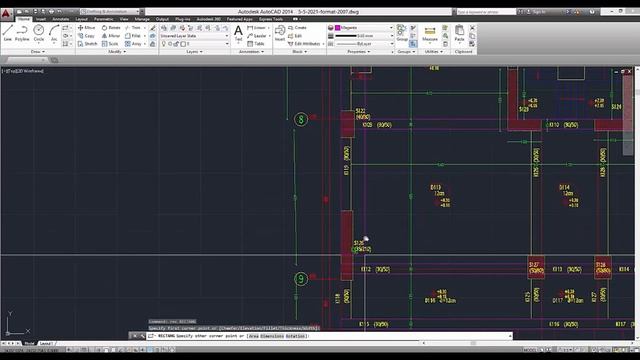Image resolution: width=640 pixels, height=360 pixels.
Task: Switch to the Layout1 tab
Action: (46, 343)
